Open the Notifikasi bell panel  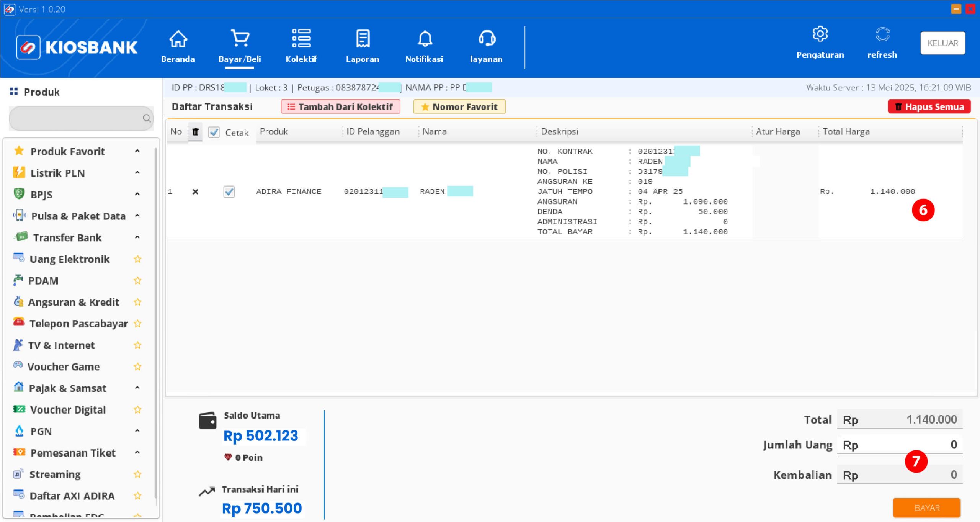[x=424, y=46]
